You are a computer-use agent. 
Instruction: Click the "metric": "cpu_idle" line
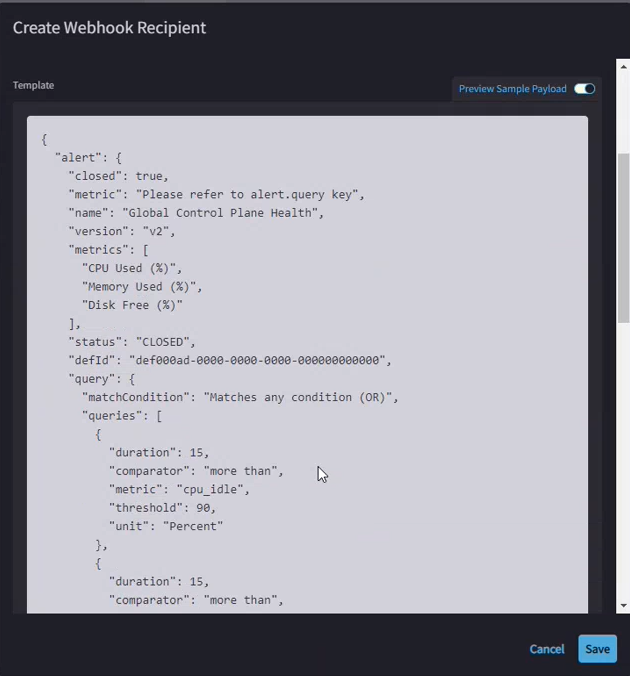179,489
